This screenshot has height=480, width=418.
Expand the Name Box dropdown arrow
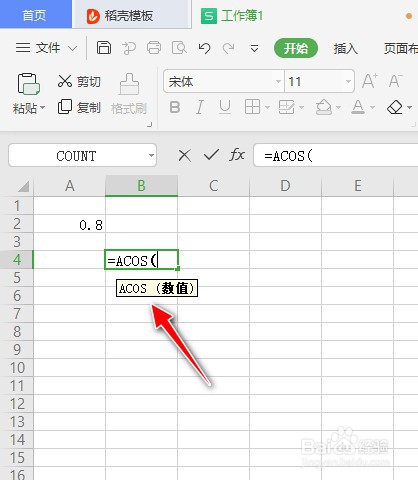point(151,155)
